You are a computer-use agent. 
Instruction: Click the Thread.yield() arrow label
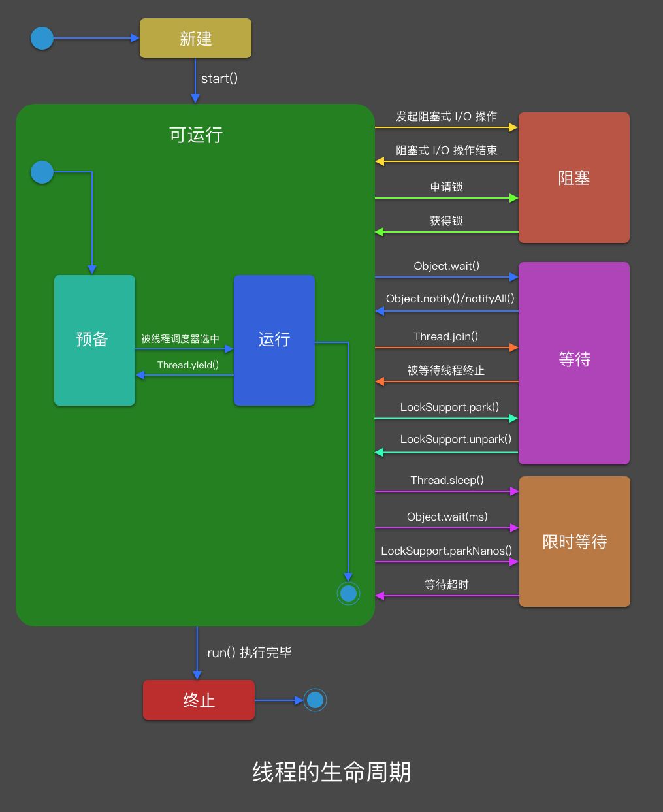[188, 365]
